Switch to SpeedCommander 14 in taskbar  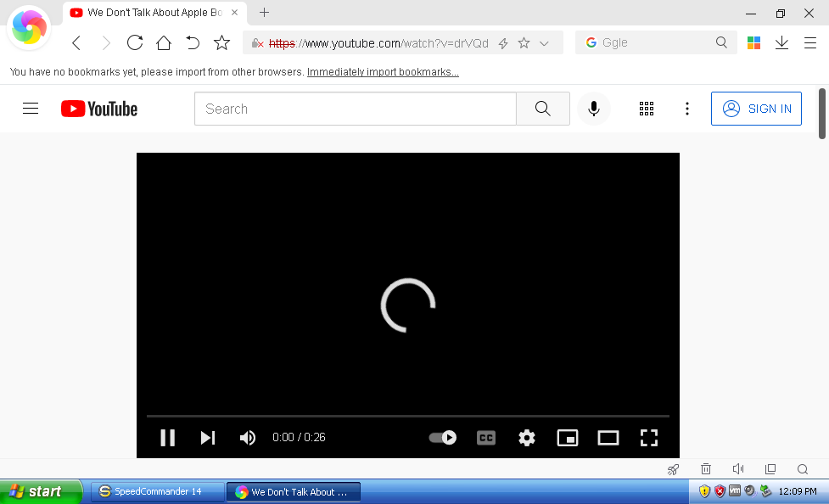[x=157, y=492]
